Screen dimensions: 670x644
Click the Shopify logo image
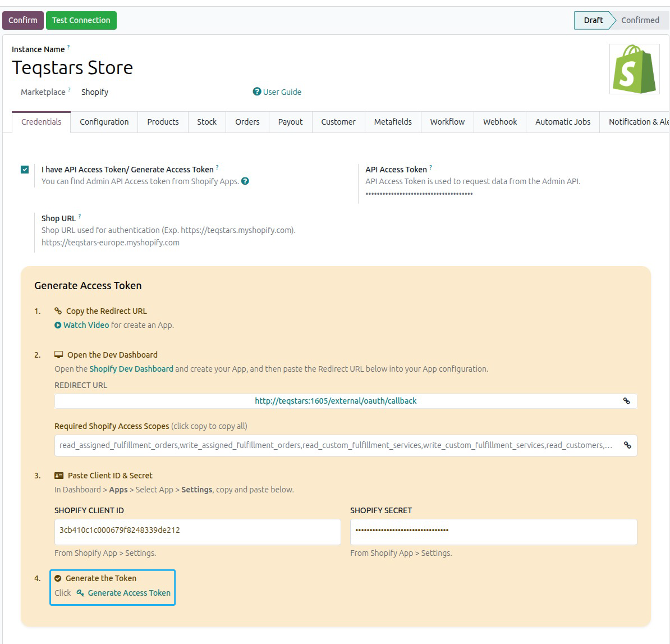tap(635, 69)
